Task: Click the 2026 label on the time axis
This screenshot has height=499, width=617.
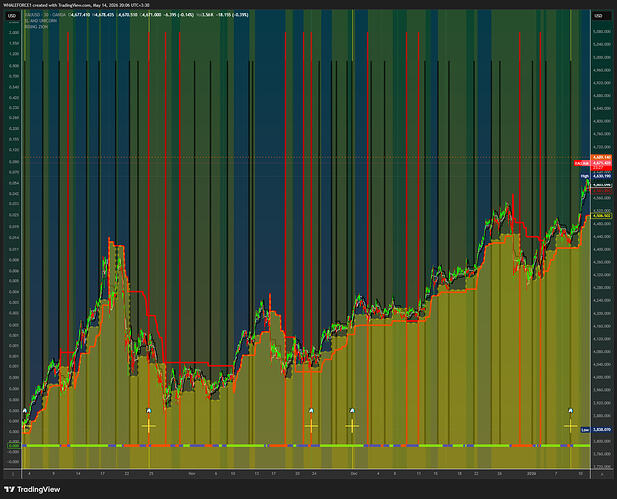Action: tap(531, 474)
